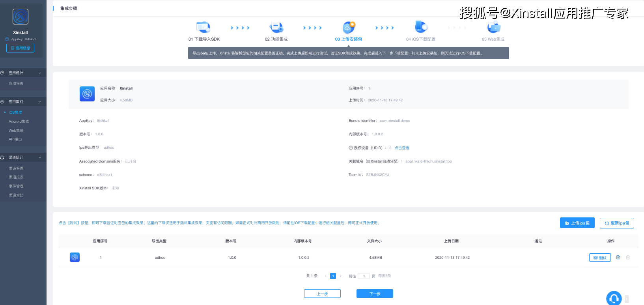This screenshot has width=644, height=305.
Task: Select the 05 Web集成 step label
Action: [x=493, y=39]
